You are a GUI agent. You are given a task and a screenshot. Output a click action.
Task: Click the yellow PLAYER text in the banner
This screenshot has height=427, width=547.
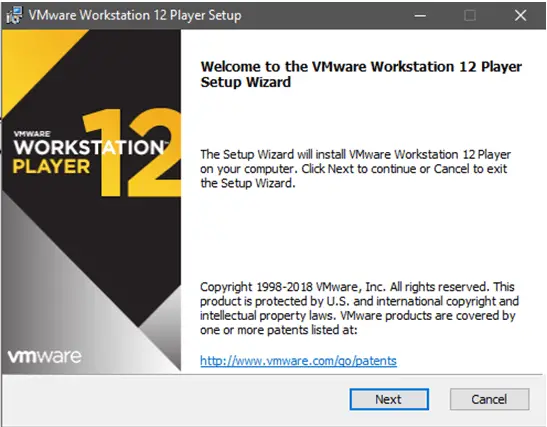(x=51, y=167)
